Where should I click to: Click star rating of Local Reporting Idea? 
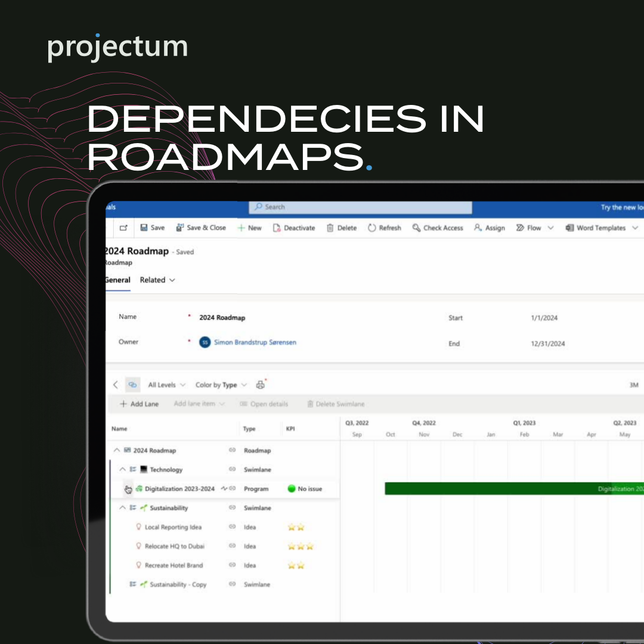pyautogui.click(x=296, y=527)
